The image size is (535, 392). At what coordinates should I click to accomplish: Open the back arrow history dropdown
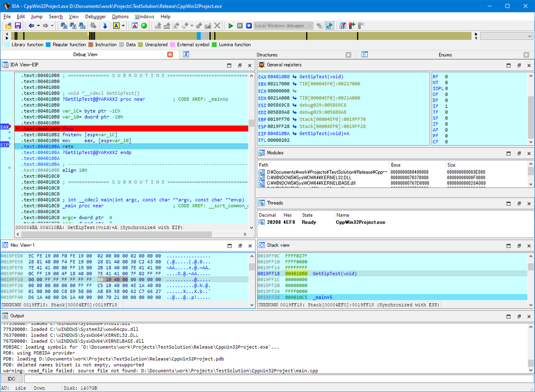[38, 25]
